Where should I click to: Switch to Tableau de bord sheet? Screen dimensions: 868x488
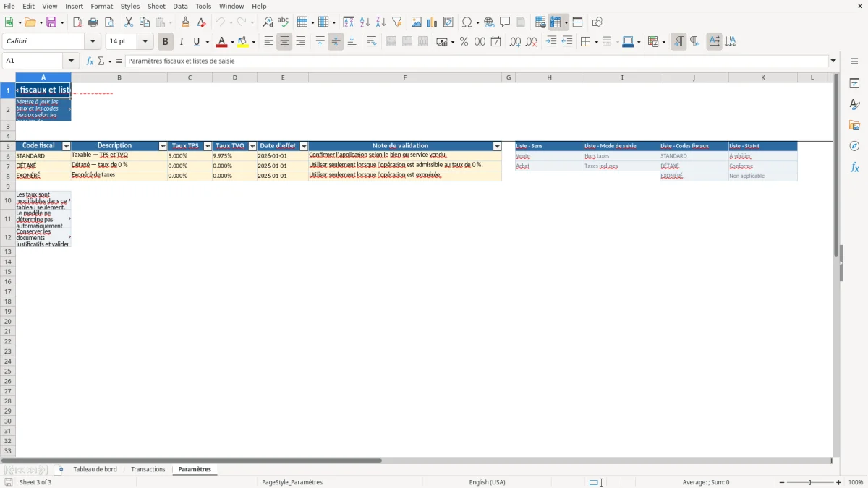coord(95,469)
